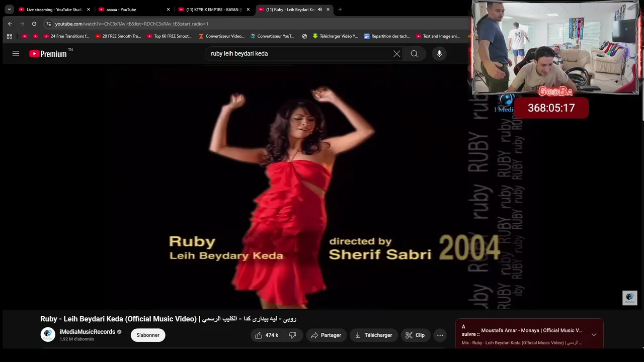The height and width of the screenshot is (362, 644).
Task: Open the Top 60 FREE Smoot... bookmark
Action: [170, 36]
